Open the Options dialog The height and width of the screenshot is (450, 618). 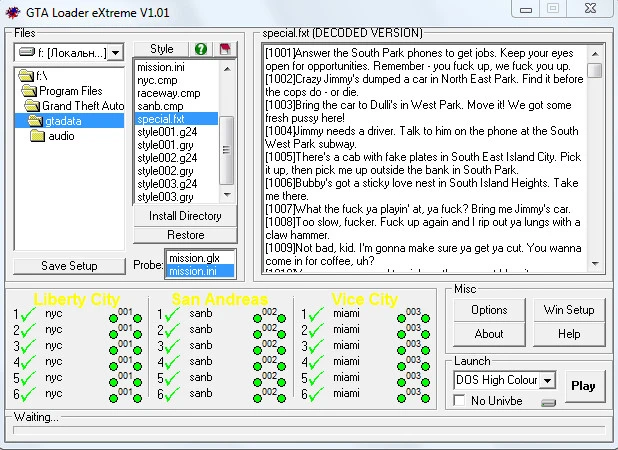(489, 310)
